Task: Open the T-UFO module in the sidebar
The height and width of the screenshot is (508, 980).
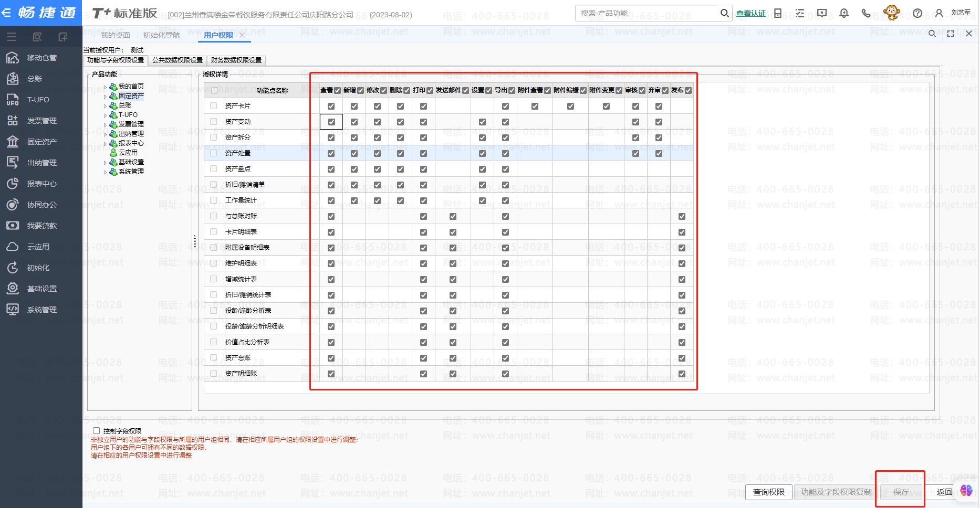Action: pos(38,100)
